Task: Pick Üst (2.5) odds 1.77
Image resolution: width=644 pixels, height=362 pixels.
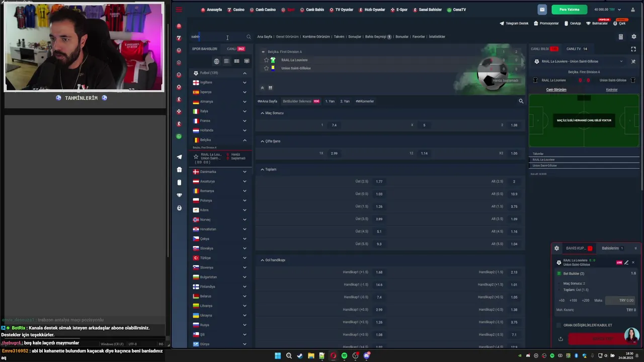Action: coord(379,182)
